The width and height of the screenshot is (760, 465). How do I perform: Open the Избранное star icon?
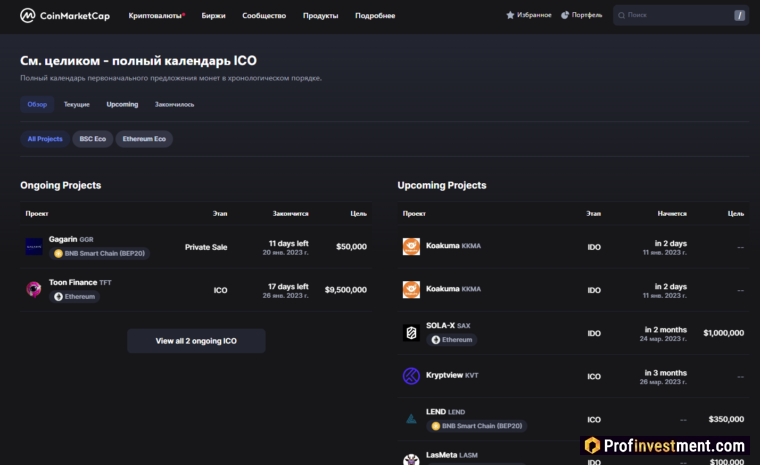[x=510, y=15]
